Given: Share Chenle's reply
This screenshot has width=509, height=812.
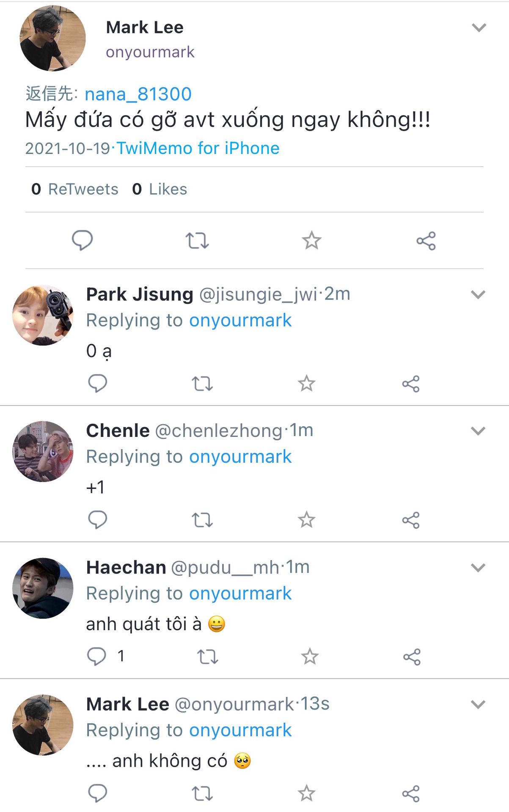Looking at the screenshot, I should click(411, 520).
